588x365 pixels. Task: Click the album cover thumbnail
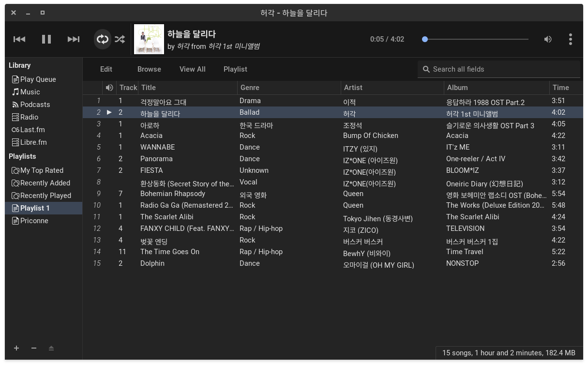[149, 39]
